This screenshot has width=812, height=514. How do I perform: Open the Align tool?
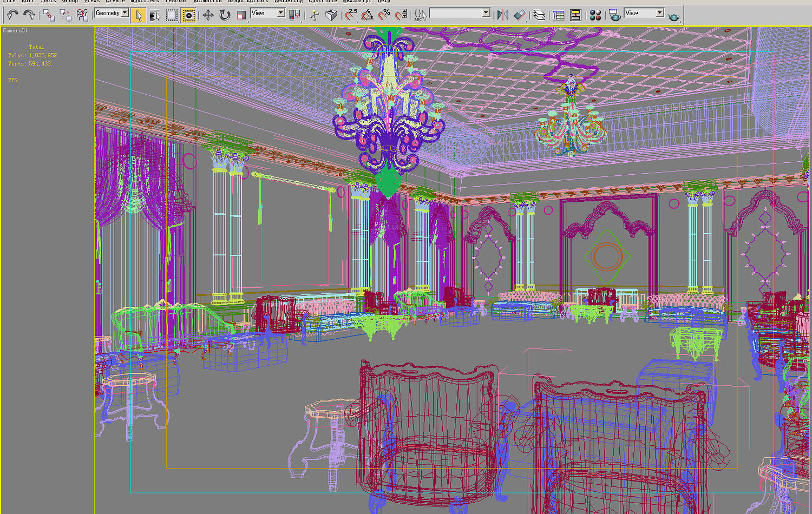click(520, 15)
